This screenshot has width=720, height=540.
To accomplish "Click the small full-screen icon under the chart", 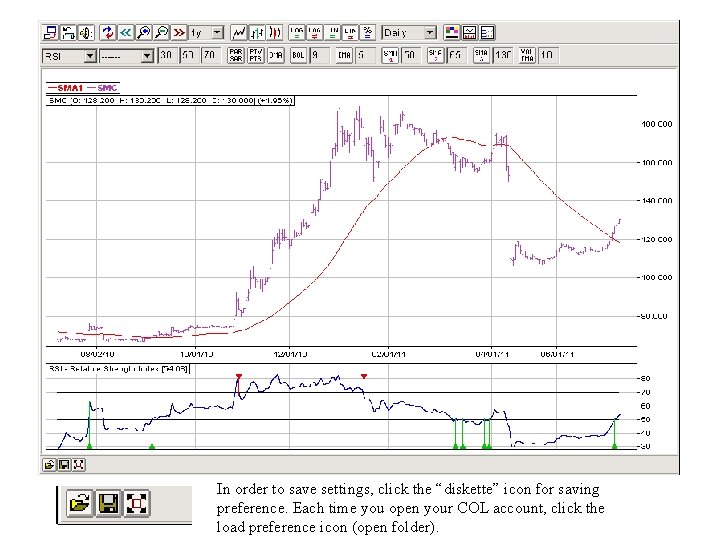I will tap(79, 465).
